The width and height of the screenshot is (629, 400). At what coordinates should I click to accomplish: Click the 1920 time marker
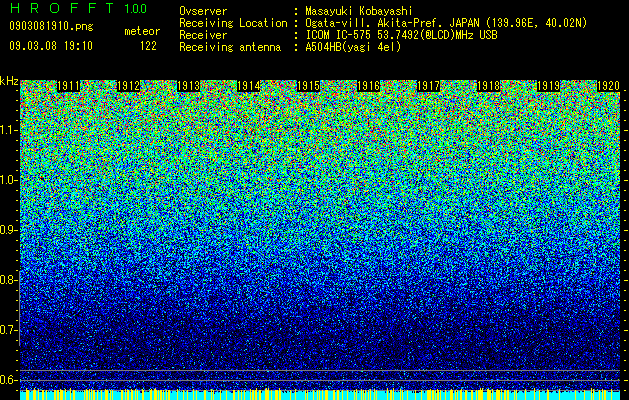click(x=609, y=86)
